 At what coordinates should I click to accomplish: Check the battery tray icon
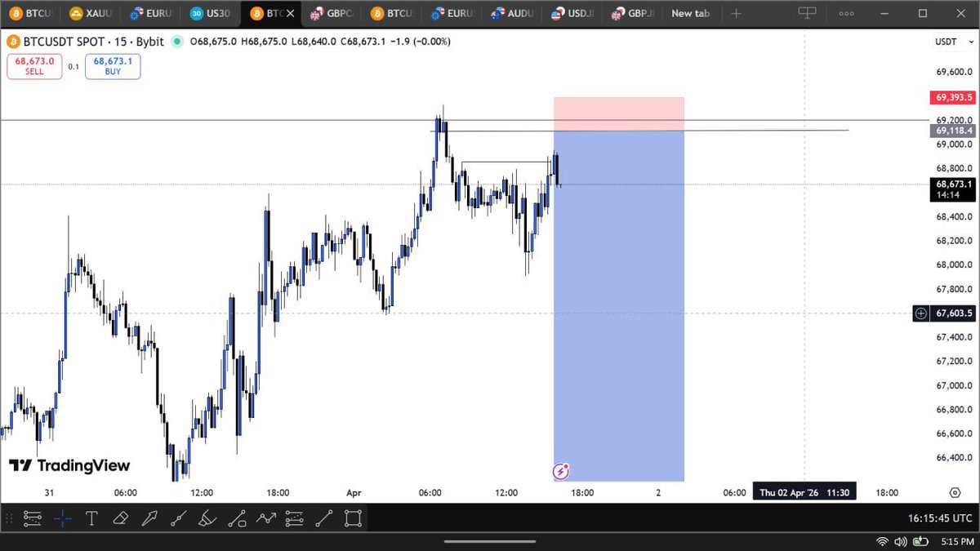click(919, 541)
